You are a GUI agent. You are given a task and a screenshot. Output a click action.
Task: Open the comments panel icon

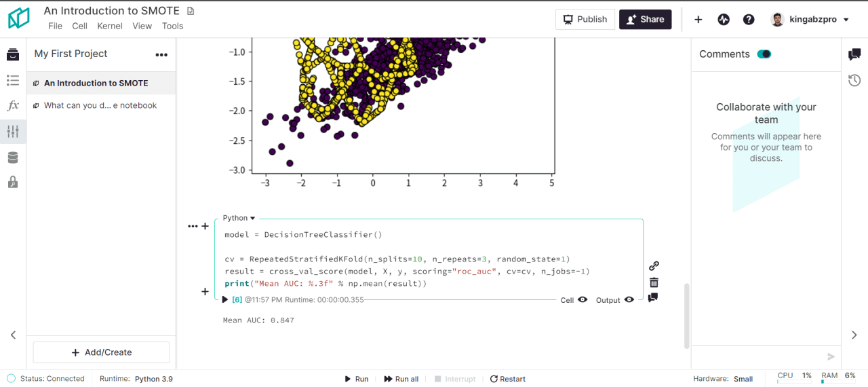[854, 55]
